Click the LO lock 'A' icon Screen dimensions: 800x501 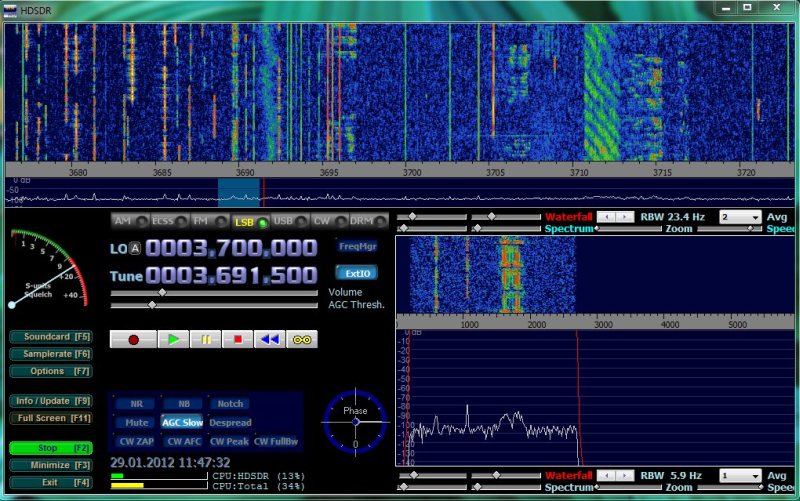[x=135, y=249]
